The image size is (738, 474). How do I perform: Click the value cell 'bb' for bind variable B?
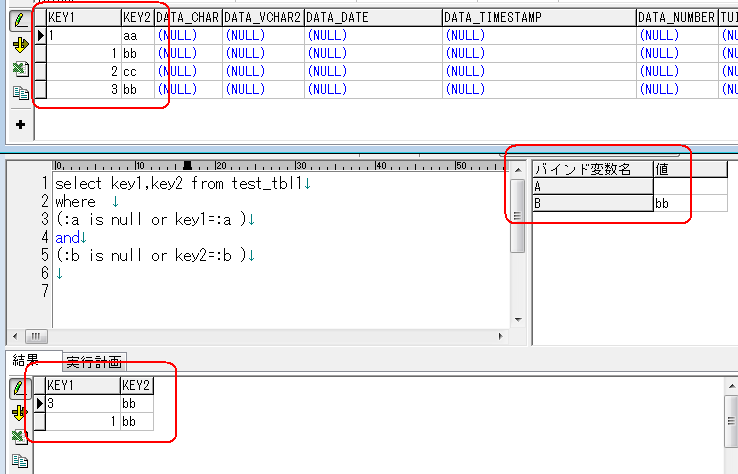(689, 203)
